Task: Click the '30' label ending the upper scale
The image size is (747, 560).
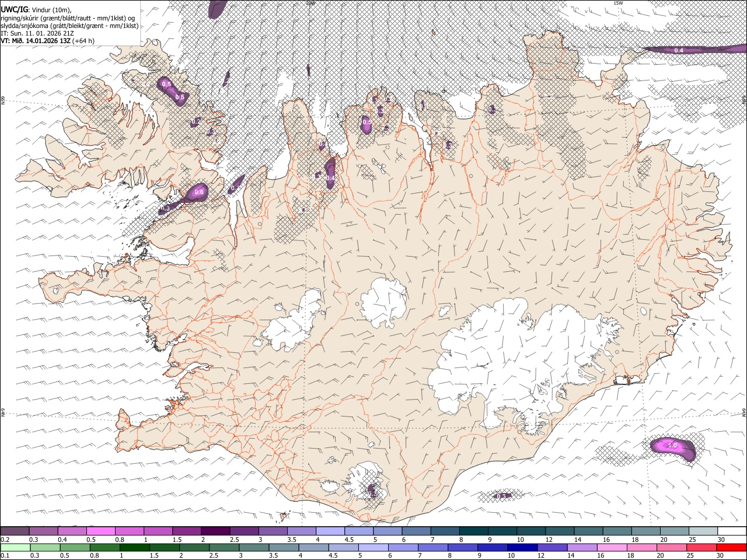Action: pos(721,540)
